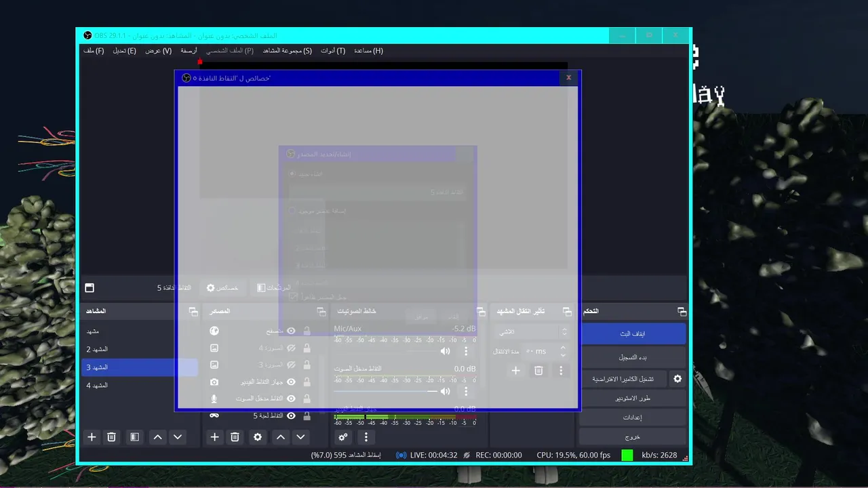Mute audio input capture speaker icon
Screen dimensions: 868x488
coord(445,391)
